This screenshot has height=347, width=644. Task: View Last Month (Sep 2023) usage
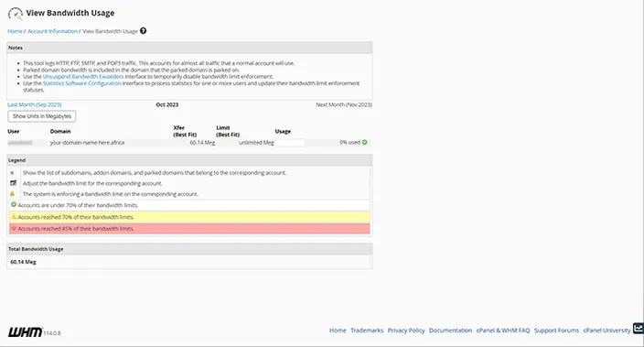(x=35, y=105)
